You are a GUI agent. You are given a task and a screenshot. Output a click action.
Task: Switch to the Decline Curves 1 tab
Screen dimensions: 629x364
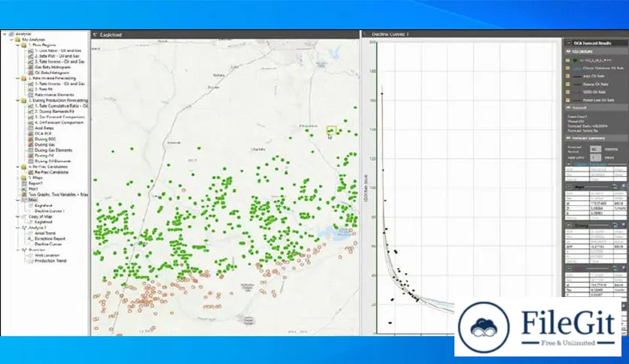click(390, 35)
